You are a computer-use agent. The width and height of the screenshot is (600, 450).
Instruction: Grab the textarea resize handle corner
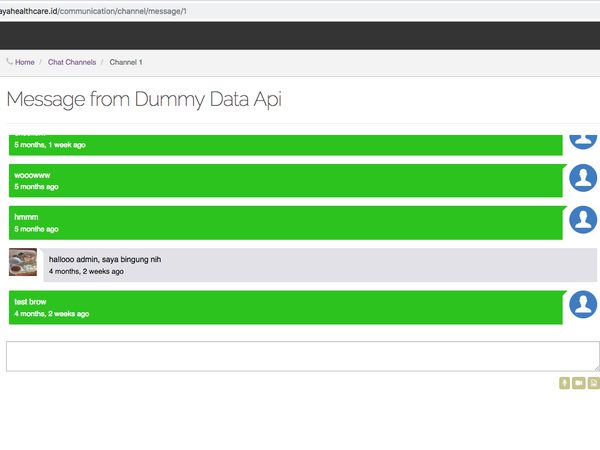(x=597, y=368)
